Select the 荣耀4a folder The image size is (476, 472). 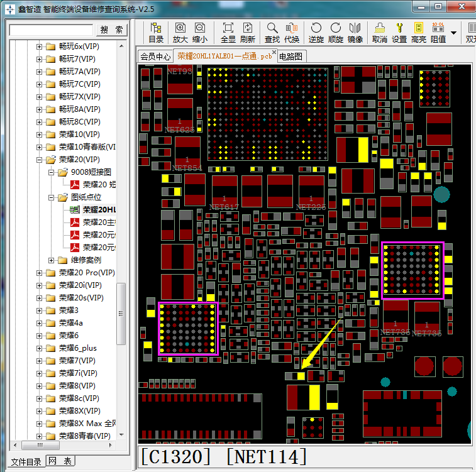[70, 323]
